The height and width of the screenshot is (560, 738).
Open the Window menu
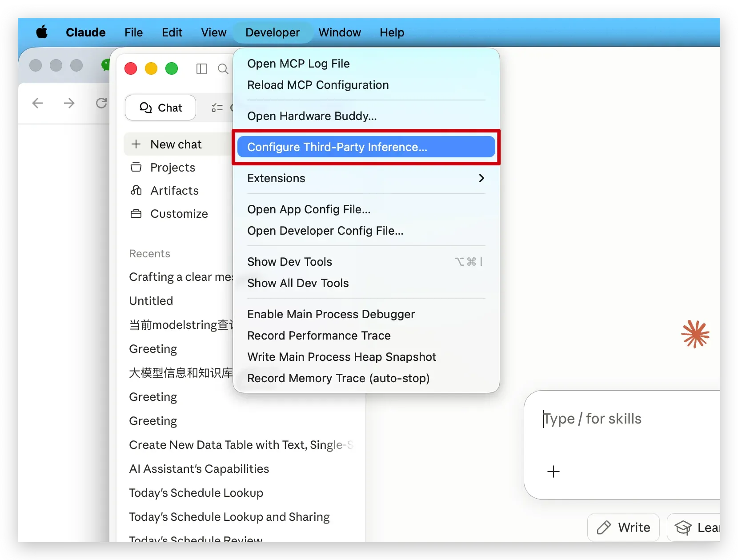340,32
